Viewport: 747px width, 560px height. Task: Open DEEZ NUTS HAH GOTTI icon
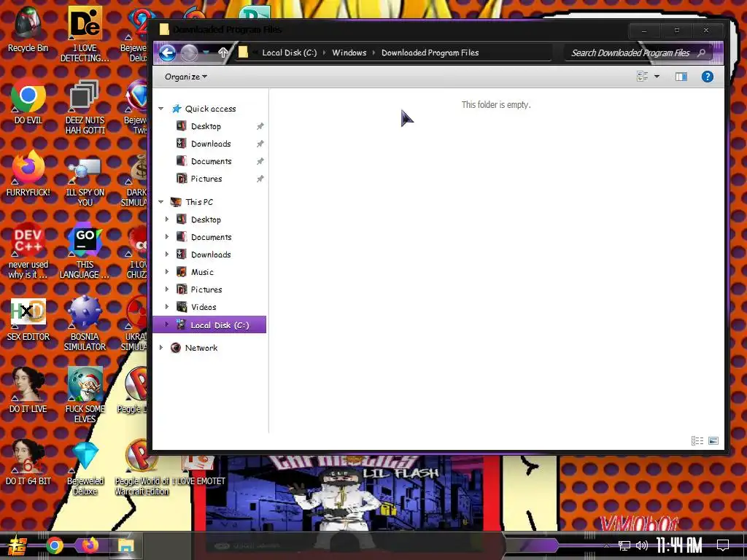tap(85, 106)
